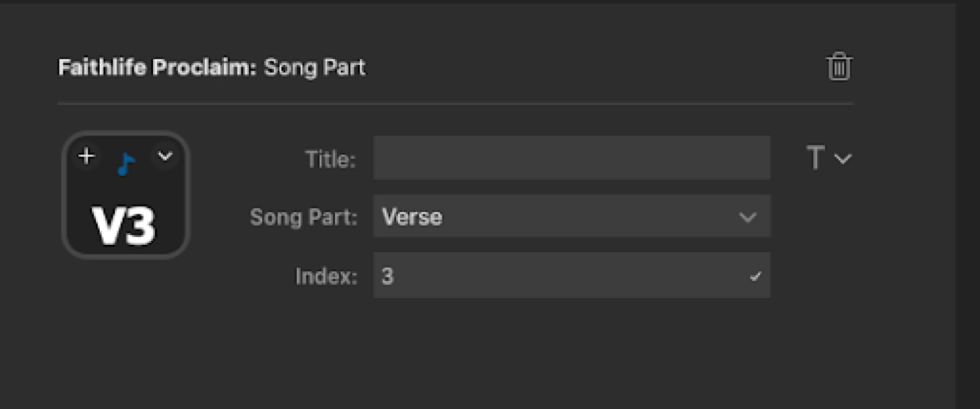Expand the chevron on the V3 tile
This screenshot has height=409, width=980.
pos(165,157)
